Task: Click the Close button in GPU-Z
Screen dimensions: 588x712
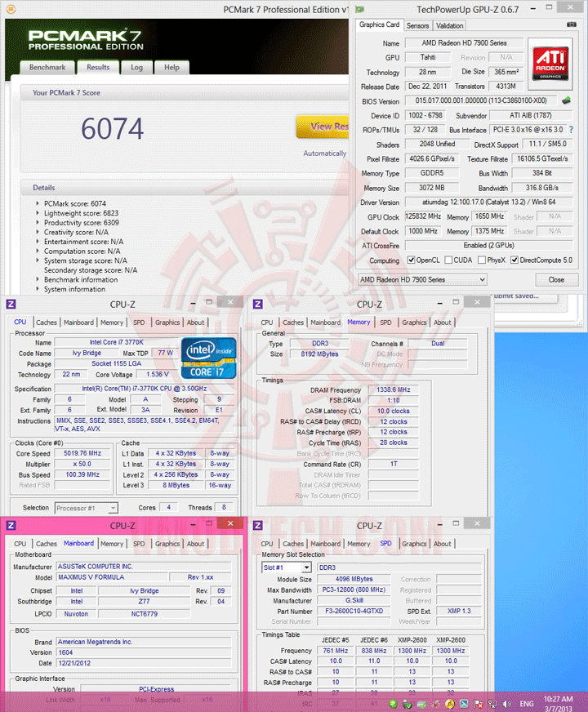Action: tap(556, 280)
